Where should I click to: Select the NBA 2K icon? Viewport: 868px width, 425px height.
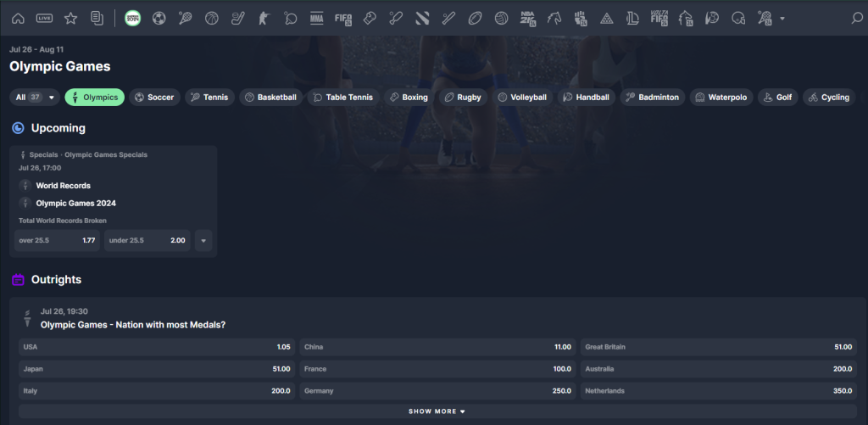coord(528,19)
